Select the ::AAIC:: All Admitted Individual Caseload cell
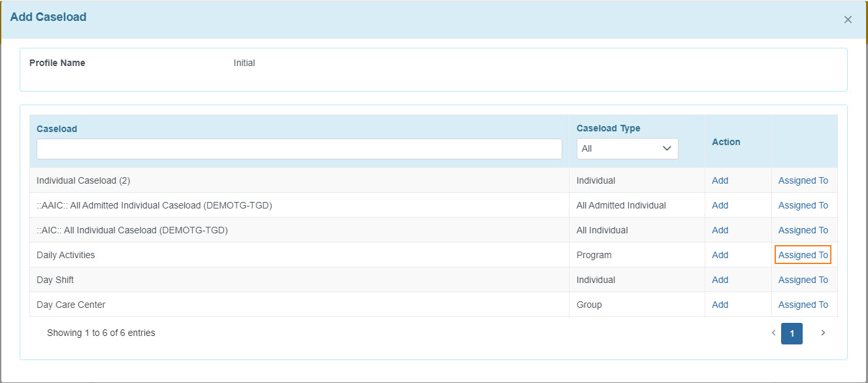The width and height of the screenshot is (868, 383). pos(299,205)
